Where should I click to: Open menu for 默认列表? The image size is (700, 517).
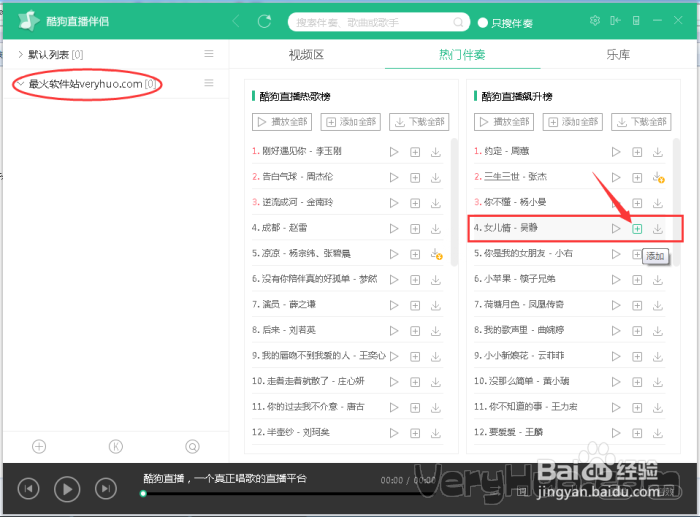click(208, 54)
